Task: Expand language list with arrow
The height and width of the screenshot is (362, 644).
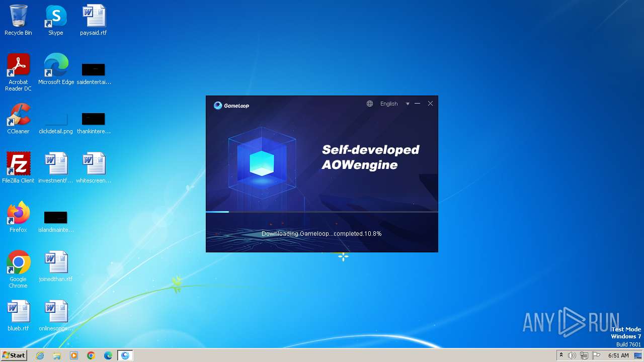Action: pos(408,104)
